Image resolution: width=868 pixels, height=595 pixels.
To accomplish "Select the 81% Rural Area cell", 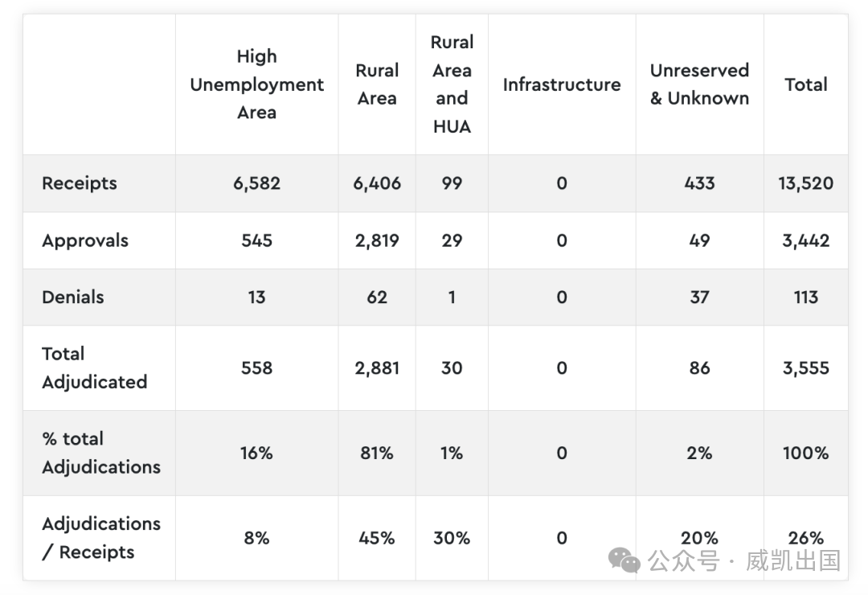I will 377,453.
